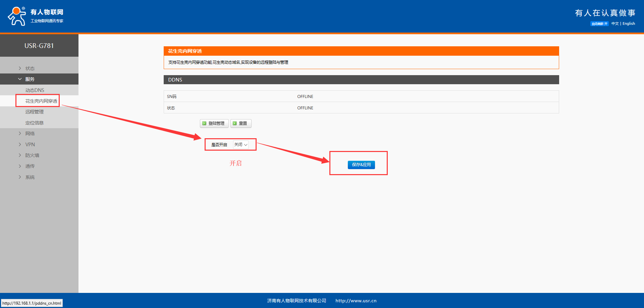The width and height of the screenshot is (644, 308).
Task: Expand the 防火墙 sidebar section
Action: pyautogui.click(x=32, y=155)
